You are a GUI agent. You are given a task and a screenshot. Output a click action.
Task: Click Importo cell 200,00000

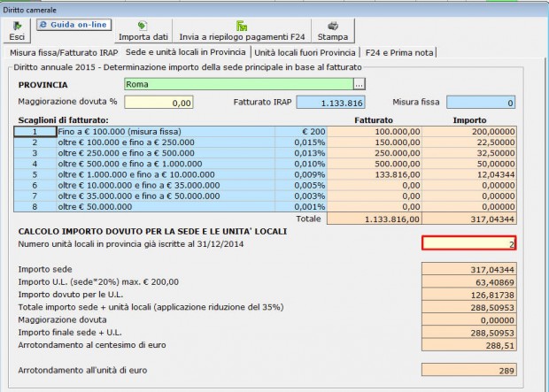[469, 132]
